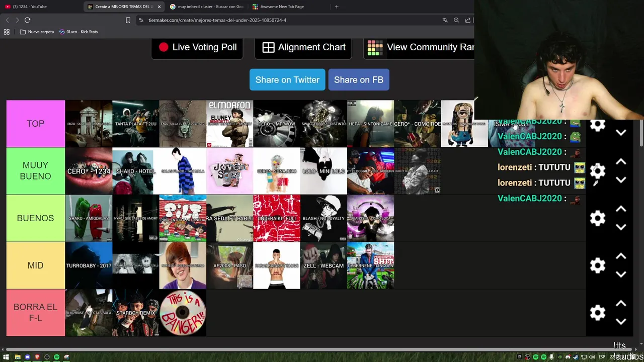Click the zoom magnifier icon in address bar
The image size is (644, 362).
[x=456, y=20]
